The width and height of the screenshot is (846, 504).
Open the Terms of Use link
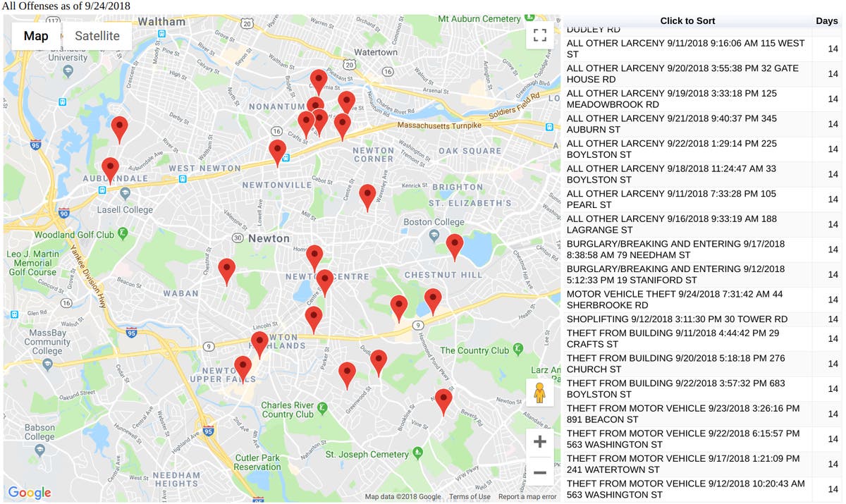tap(470, 497)
